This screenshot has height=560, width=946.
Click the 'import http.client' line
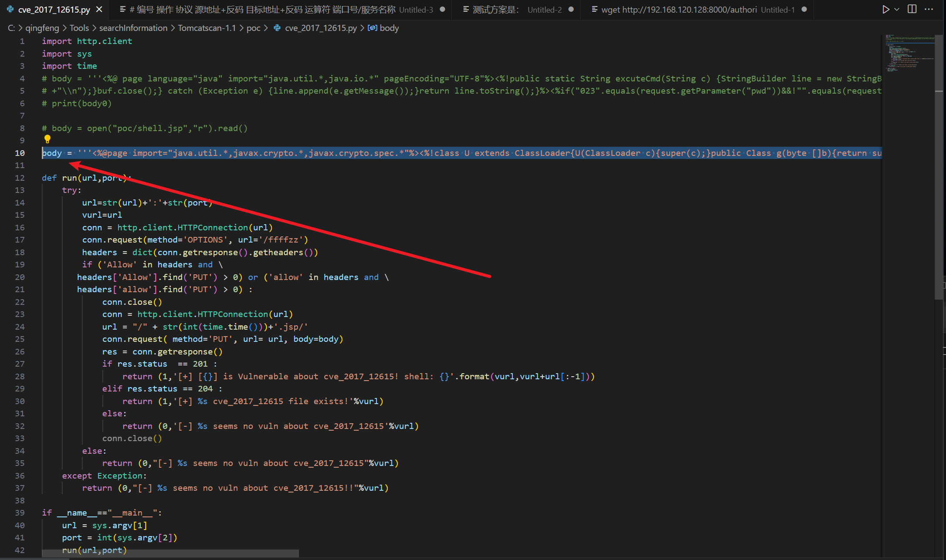87,41
